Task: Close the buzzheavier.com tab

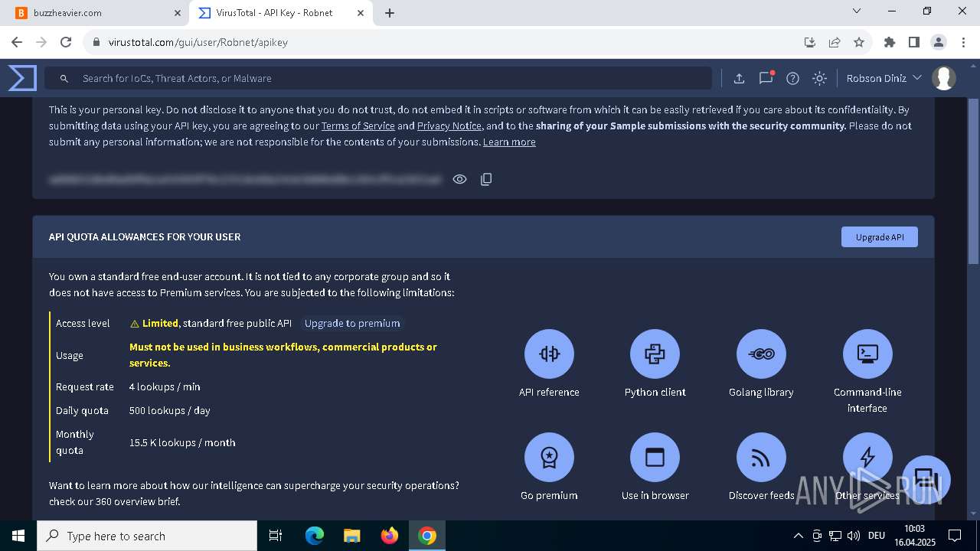Action: 178,12
